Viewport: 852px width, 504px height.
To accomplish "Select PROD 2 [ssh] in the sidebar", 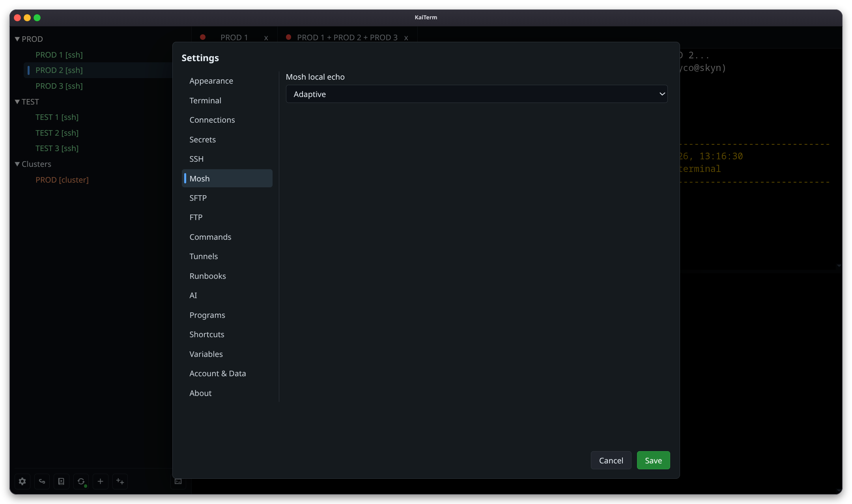I will (59, 70).
